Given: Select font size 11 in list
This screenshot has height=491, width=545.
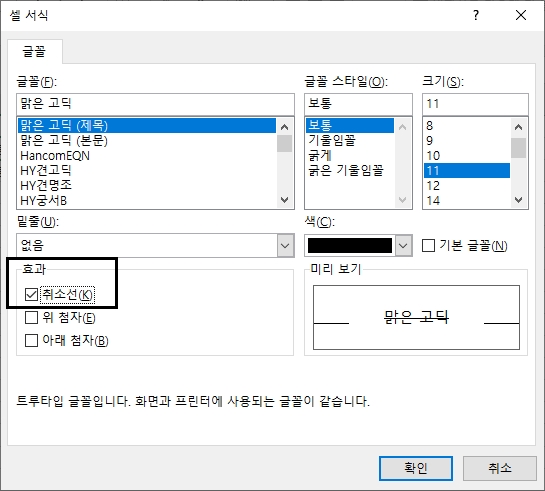Looking at the screenshot, I should (x=467, y=170).
